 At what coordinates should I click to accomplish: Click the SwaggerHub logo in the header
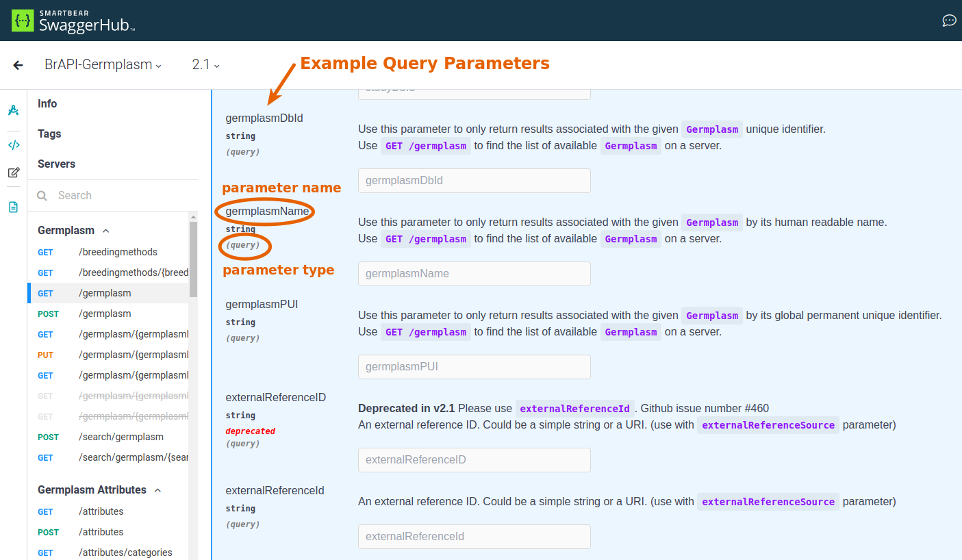(73, 21)
